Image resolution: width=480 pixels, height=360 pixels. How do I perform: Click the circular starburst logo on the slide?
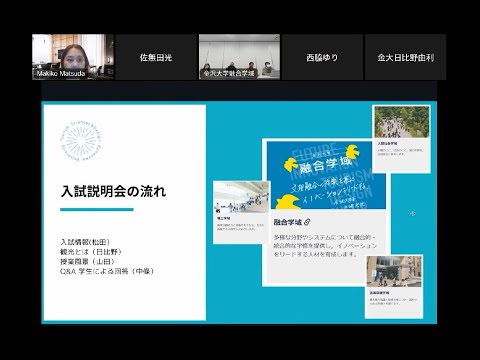tap(80, 141)
